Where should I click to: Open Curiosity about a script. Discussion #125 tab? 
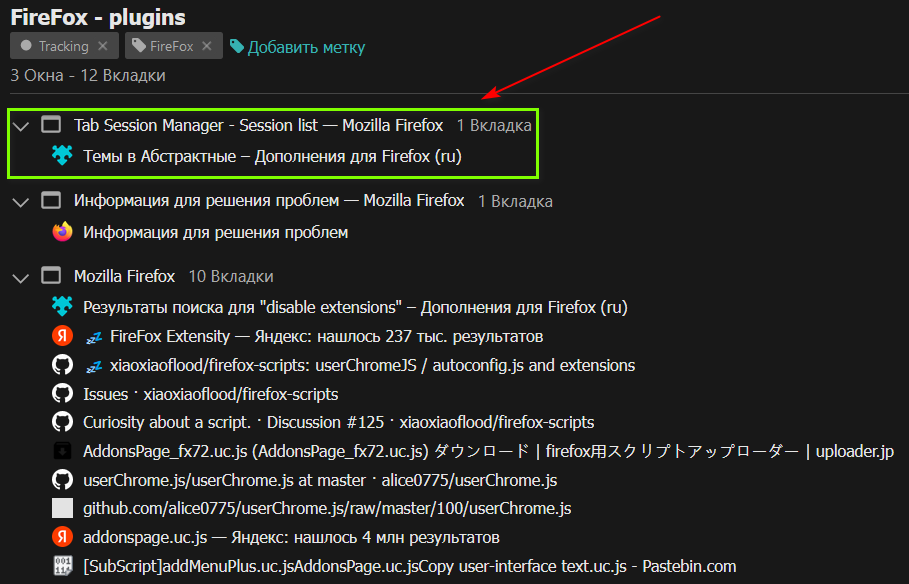pyautogui.click(x=339, y=422)
